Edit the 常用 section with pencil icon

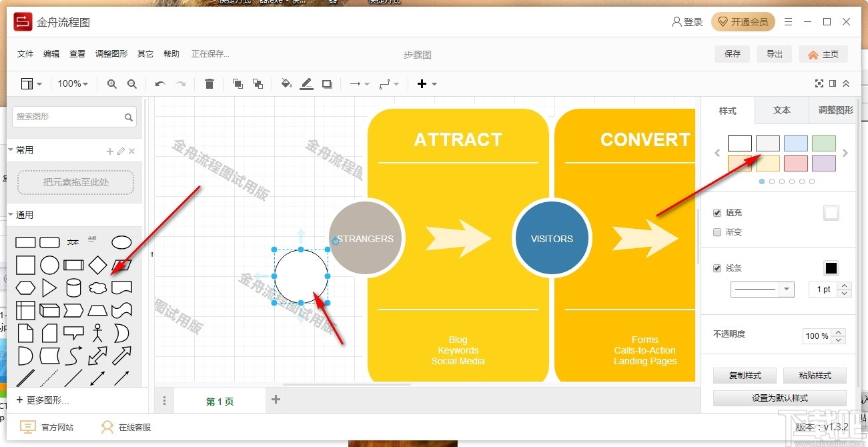pyautogui.click(x=121, y=151)
